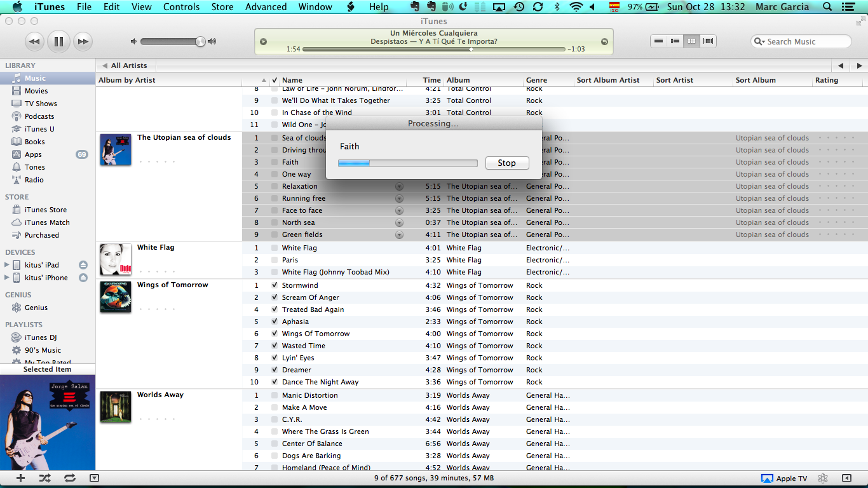
Task: Open the Advanced menu
Action: pos(266,7)
